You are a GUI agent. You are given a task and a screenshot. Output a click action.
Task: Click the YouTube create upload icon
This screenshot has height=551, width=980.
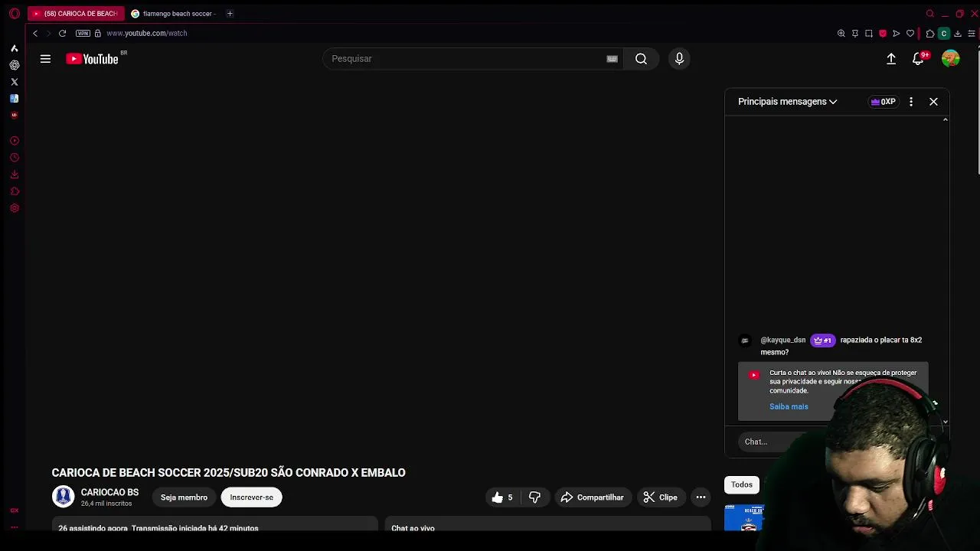pos(891,59)
